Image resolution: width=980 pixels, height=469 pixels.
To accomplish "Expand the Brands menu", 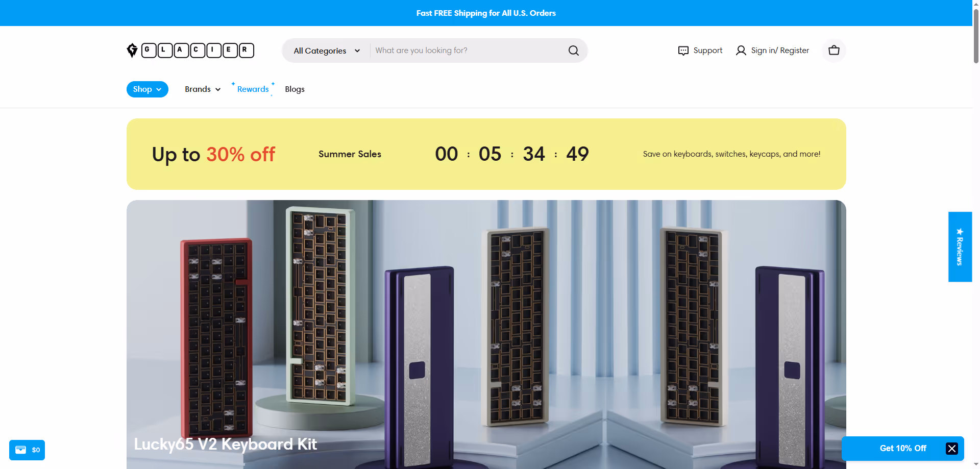I will click(203, 89).
